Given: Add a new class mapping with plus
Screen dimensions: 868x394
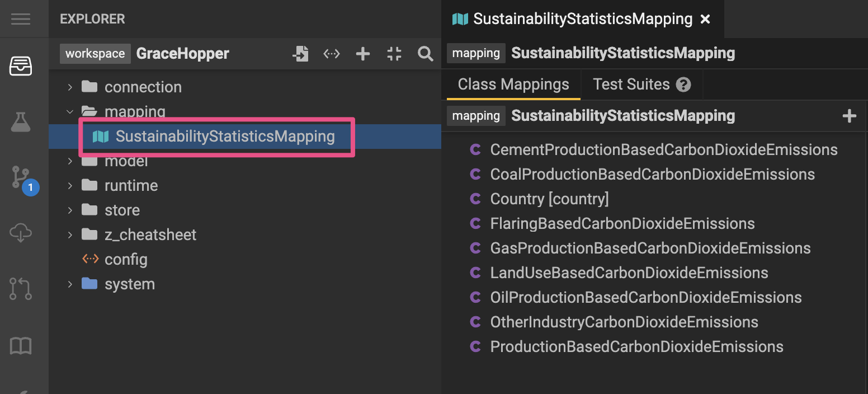Looking at the screenshot, I should [x=849, y=116].
